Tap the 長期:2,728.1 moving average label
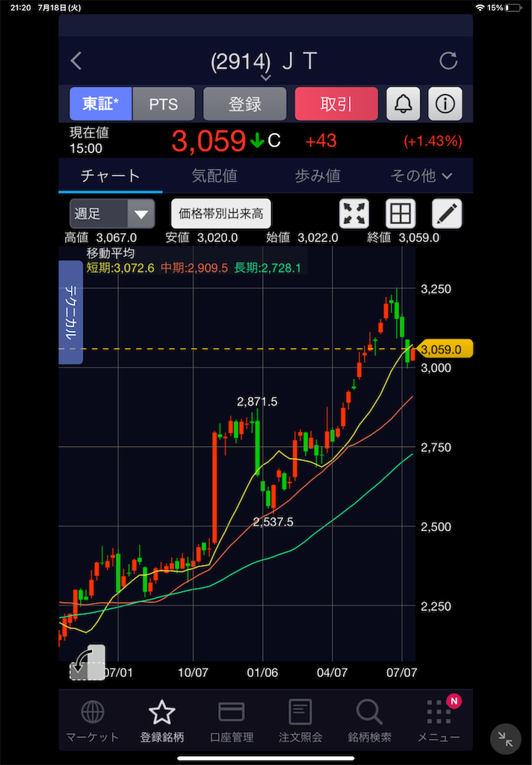 tap(267, 268)
